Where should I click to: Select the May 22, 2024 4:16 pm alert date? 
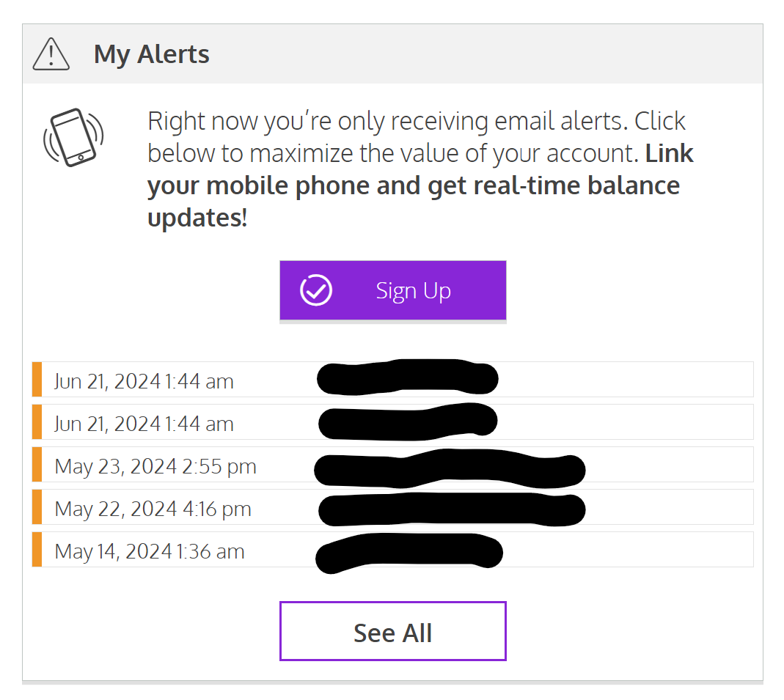(x=153, y=508)
